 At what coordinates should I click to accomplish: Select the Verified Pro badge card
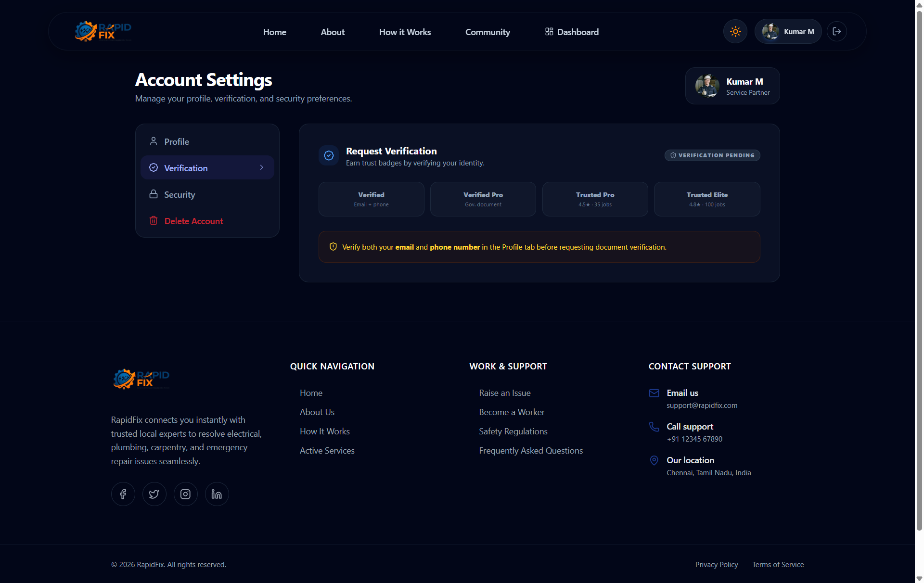[483, 199]
